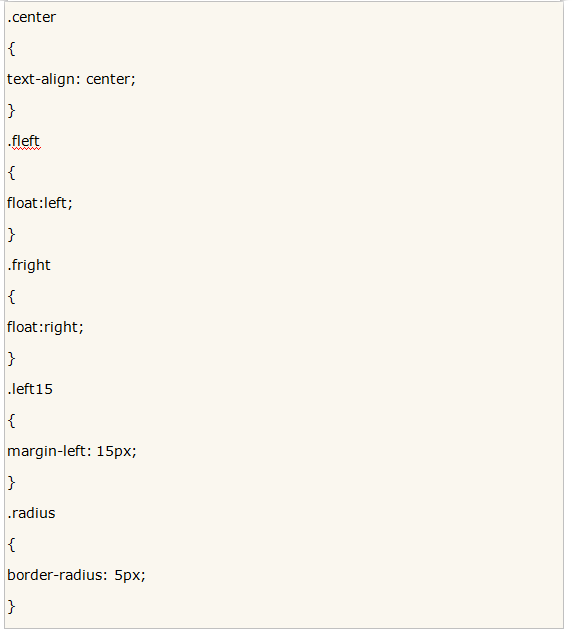This screenshot has width=572, height=632.
Task: Click closing brace after text-align line
Action: [12, 111]
